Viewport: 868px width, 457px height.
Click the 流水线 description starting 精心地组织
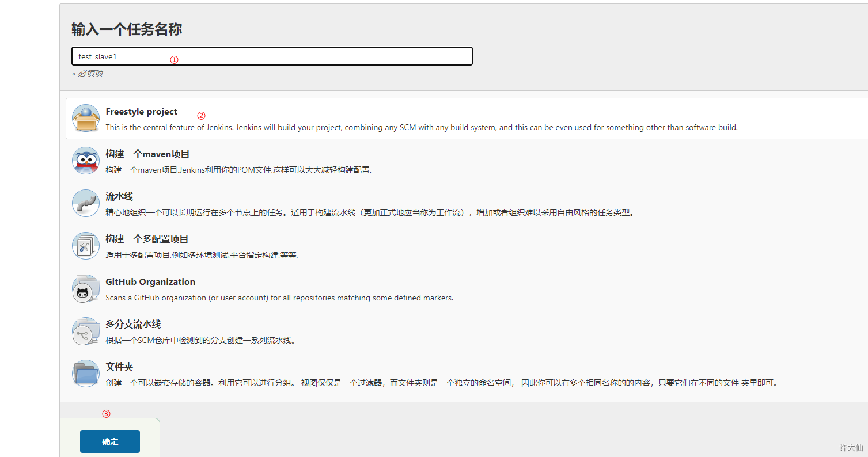pos(371,213)
